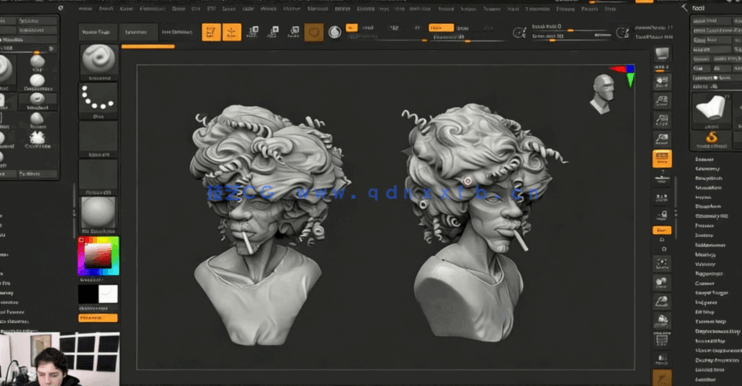Open the LightBox button
Screen dimensions: 742x386
(x=137, y=32)
